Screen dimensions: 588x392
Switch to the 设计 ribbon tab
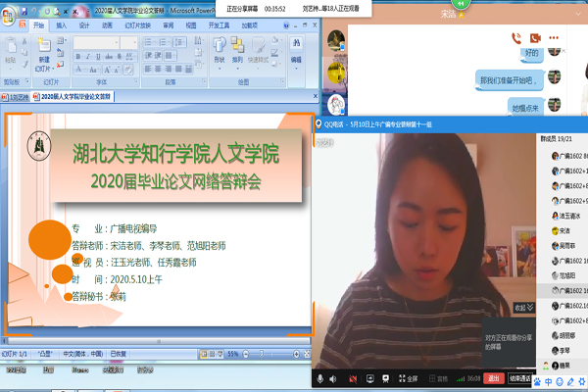coord(84,25)
